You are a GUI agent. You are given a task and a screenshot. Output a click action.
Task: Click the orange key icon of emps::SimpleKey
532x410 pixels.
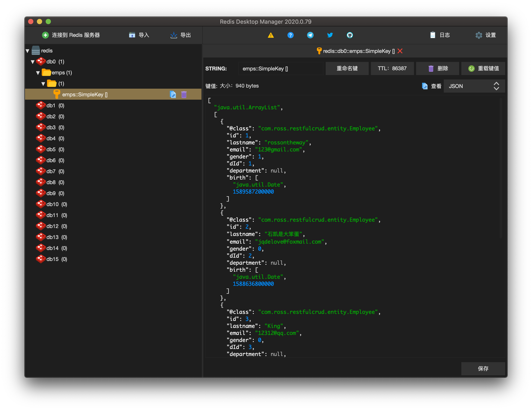coord(56,94)
